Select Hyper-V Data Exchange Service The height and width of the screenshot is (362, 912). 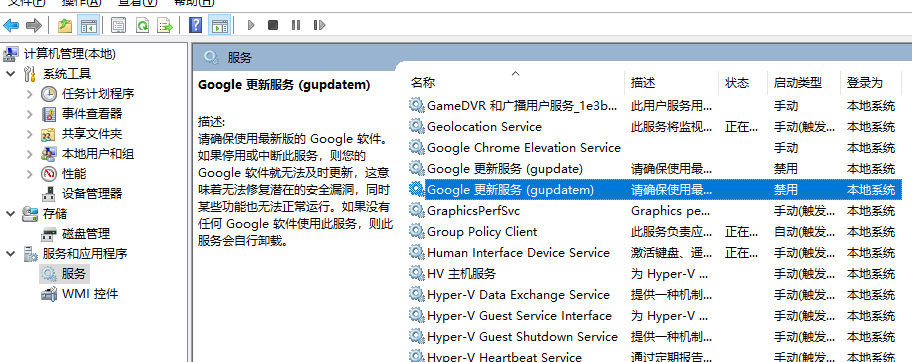point(654,294)
